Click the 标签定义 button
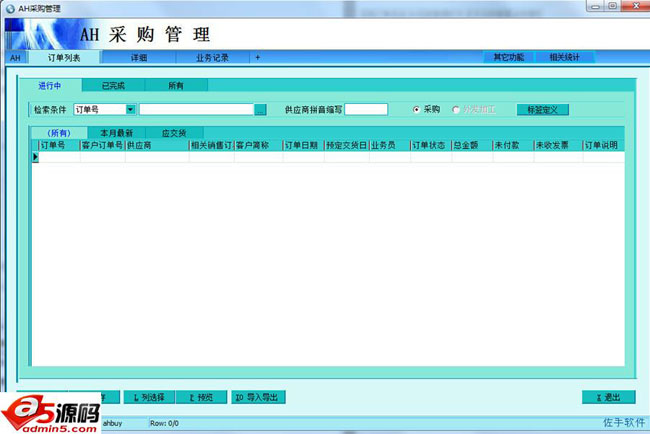Screen dimensions: 650x434 click(542, 109)
